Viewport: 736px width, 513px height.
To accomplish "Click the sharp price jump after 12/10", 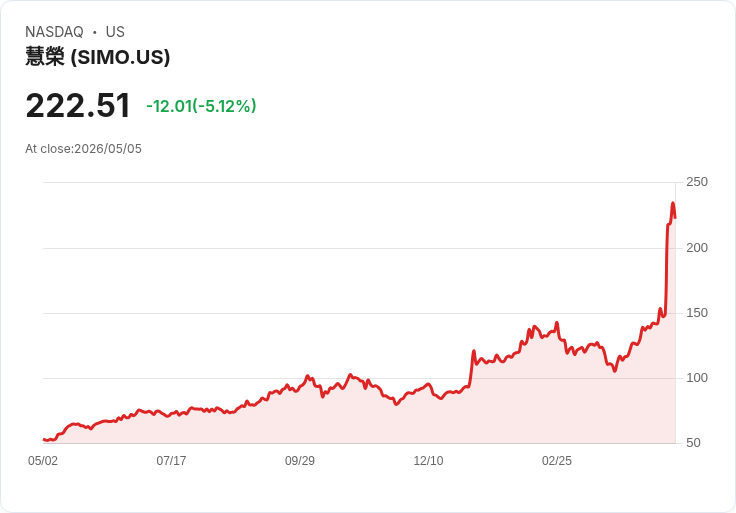I will point(471,368).
